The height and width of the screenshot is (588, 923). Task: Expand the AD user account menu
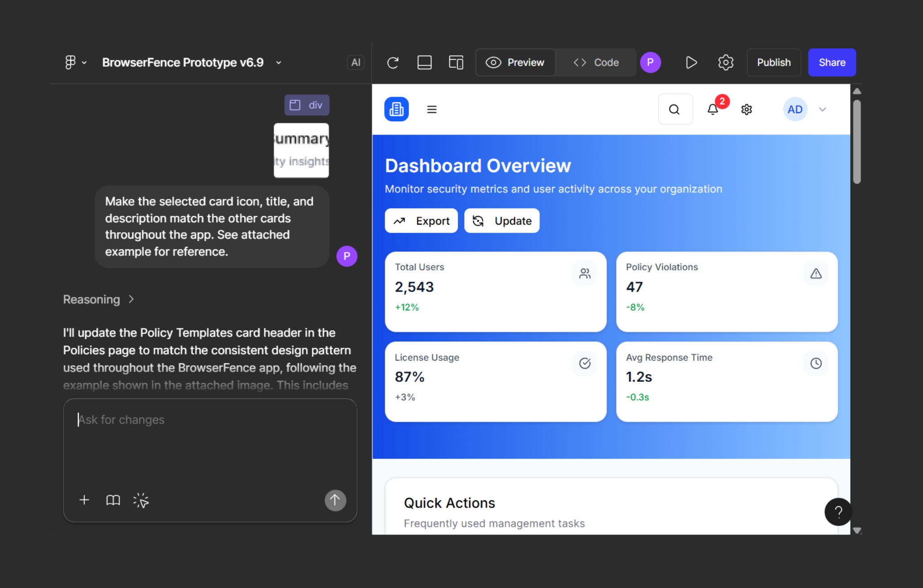(822, 109)
